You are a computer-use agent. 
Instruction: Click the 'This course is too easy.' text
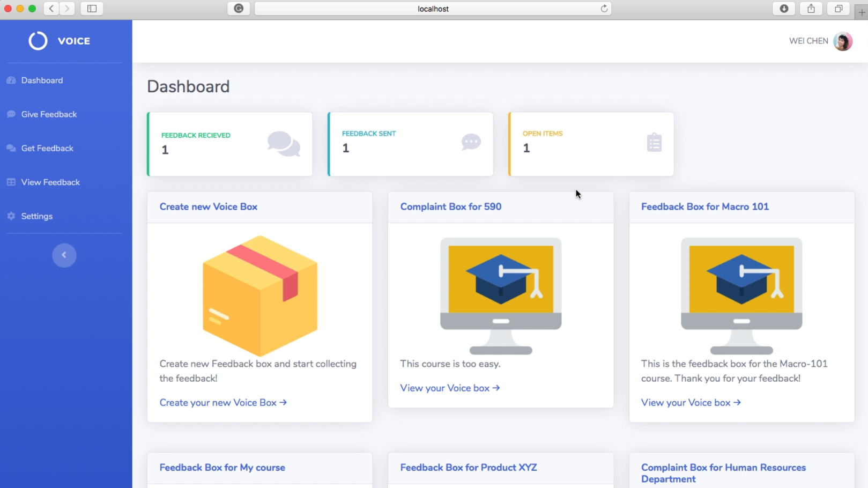(x=450, y=364)
